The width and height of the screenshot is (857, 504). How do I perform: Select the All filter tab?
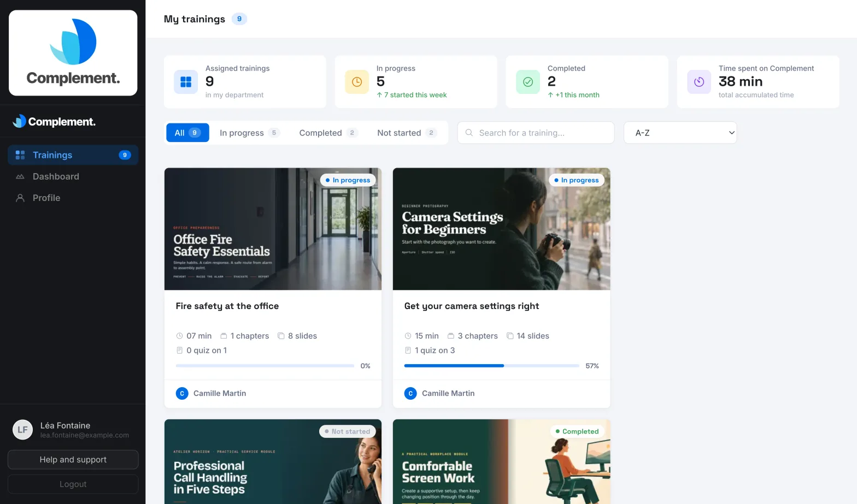pos(187,133)
